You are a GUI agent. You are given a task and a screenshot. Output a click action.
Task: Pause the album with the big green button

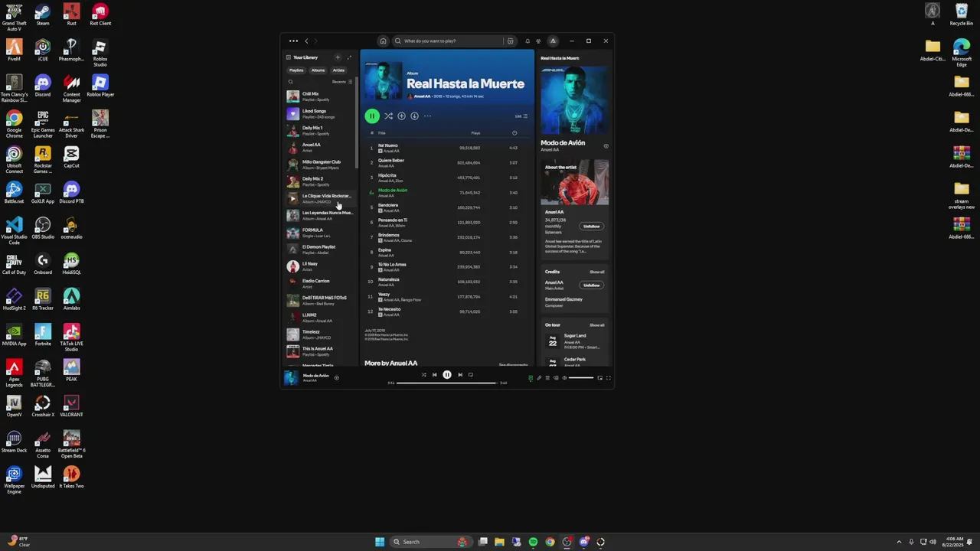click(372, 116)
